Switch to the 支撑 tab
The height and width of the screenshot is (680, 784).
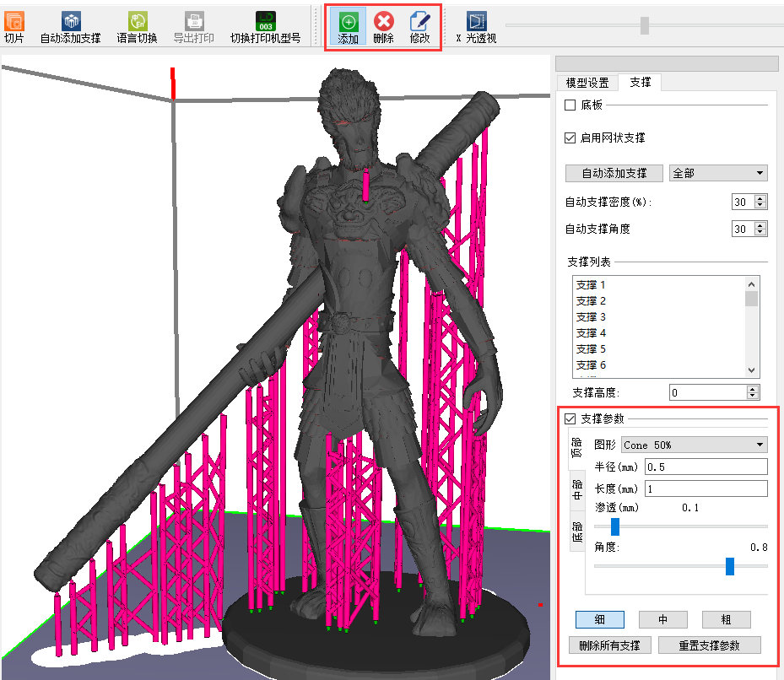(x=640, y=82)
